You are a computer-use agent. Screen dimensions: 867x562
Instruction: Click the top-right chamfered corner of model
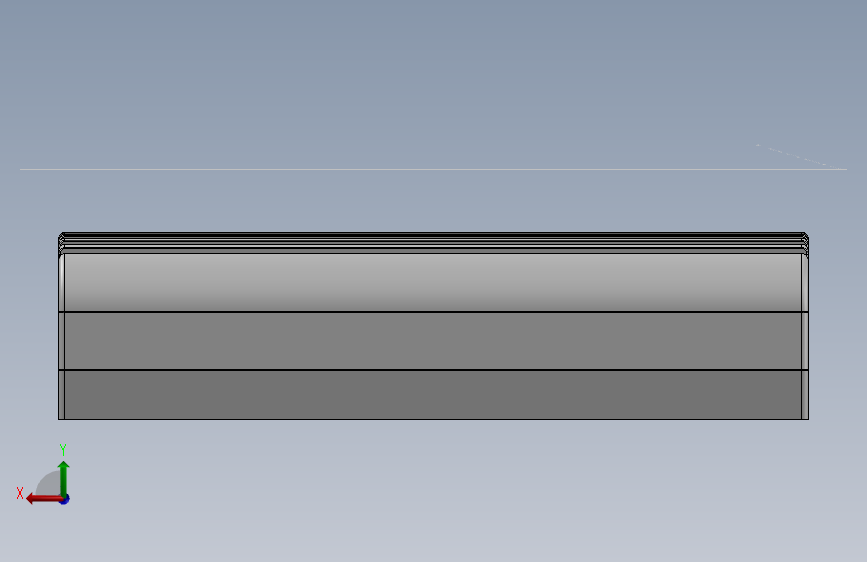(806, 236)
